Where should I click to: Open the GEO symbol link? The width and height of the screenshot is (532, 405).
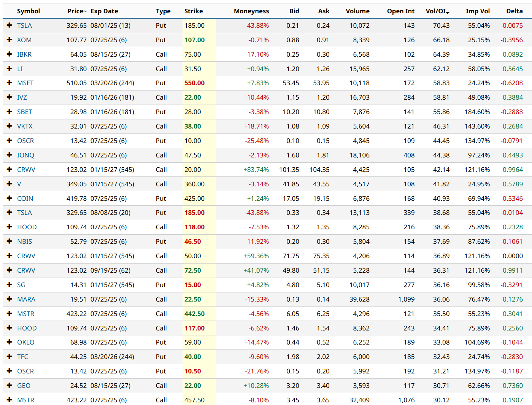[x=24, y=386]
